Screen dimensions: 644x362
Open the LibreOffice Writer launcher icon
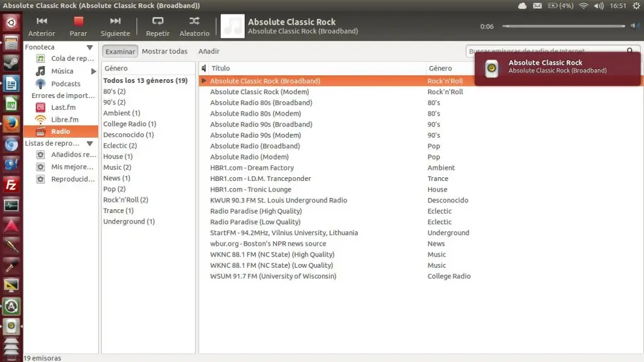11,84
